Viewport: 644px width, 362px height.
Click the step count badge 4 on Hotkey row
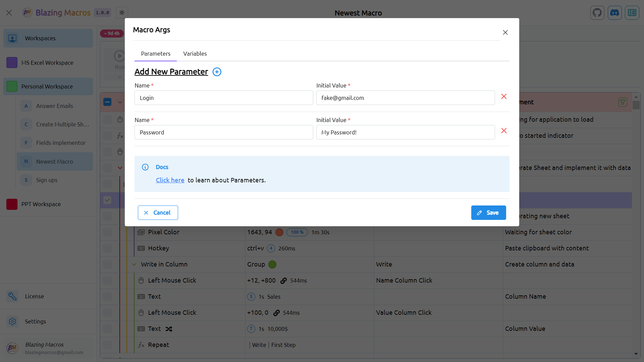271,248
